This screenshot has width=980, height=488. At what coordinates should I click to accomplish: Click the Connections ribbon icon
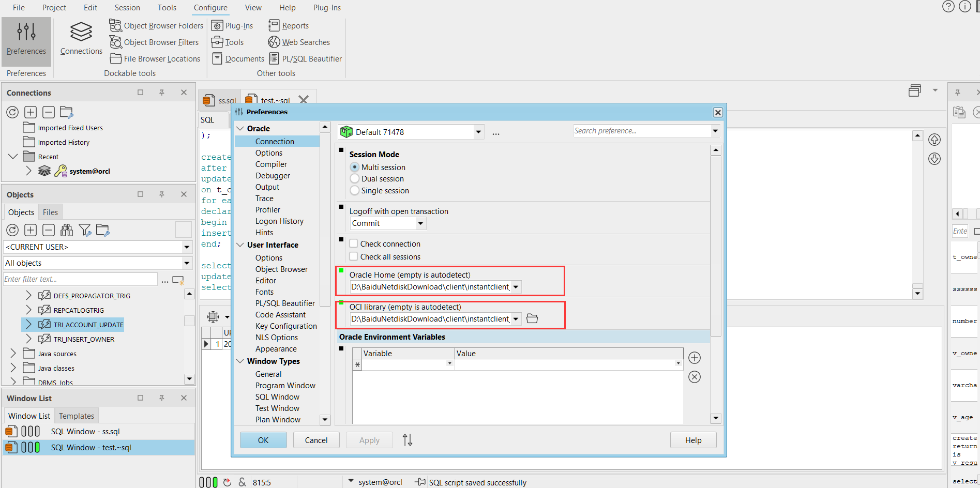click(81, 38)
